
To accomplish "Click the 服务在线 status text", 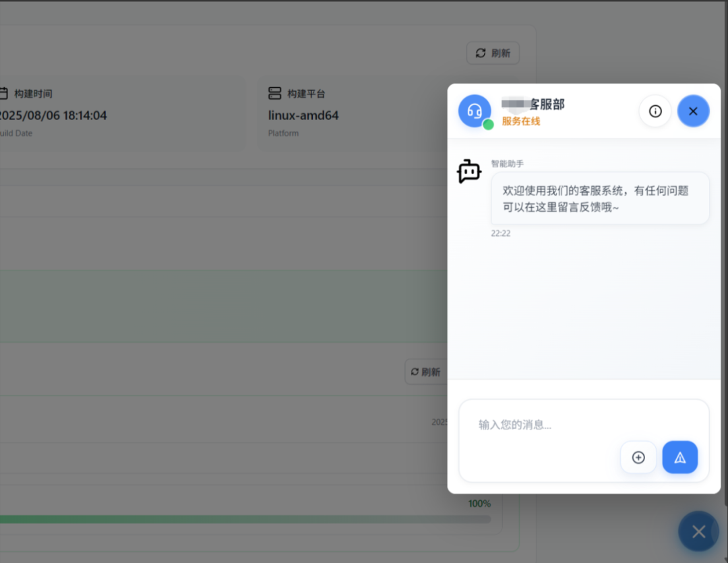I will click(x=521, y=121).
